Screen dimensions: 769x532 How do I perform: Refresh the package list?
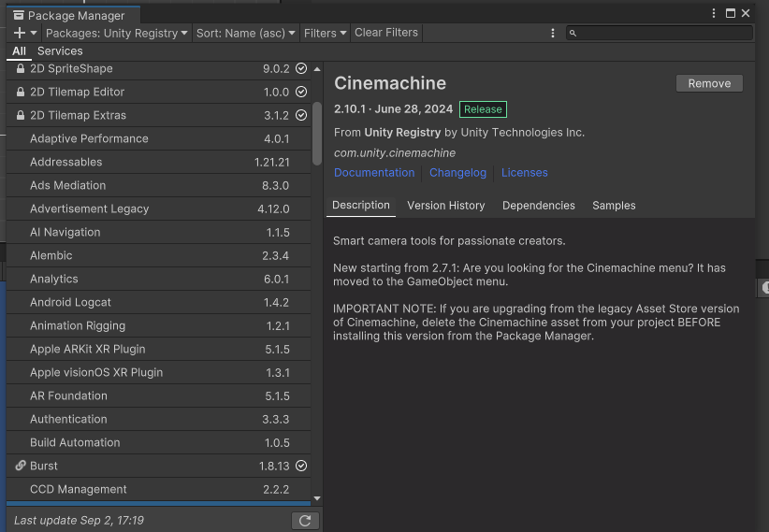pyautogui.click(x=305, y=521)
